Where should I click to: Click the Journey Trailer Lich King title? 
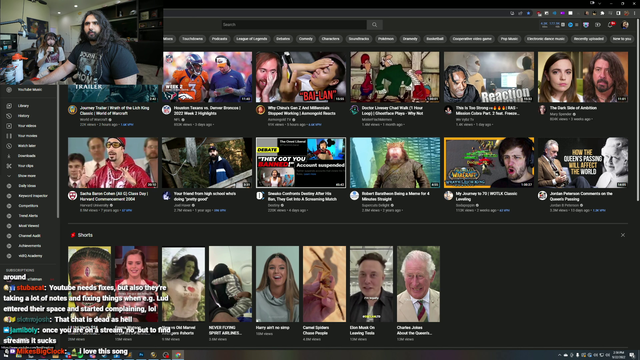tap(115, 111)
